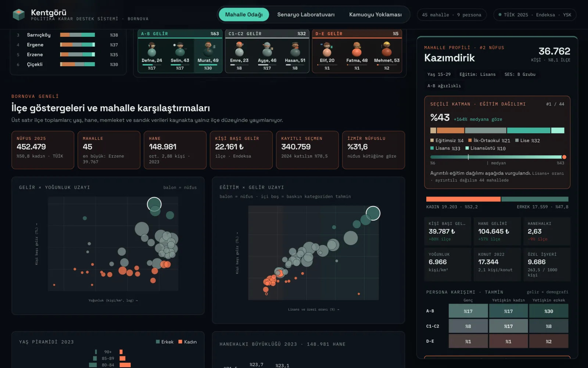Image resolution: width=588 pixels, height=368 pixels.
Task: Click the Kentgörü cube logo icon
Action: coord(19,15)
